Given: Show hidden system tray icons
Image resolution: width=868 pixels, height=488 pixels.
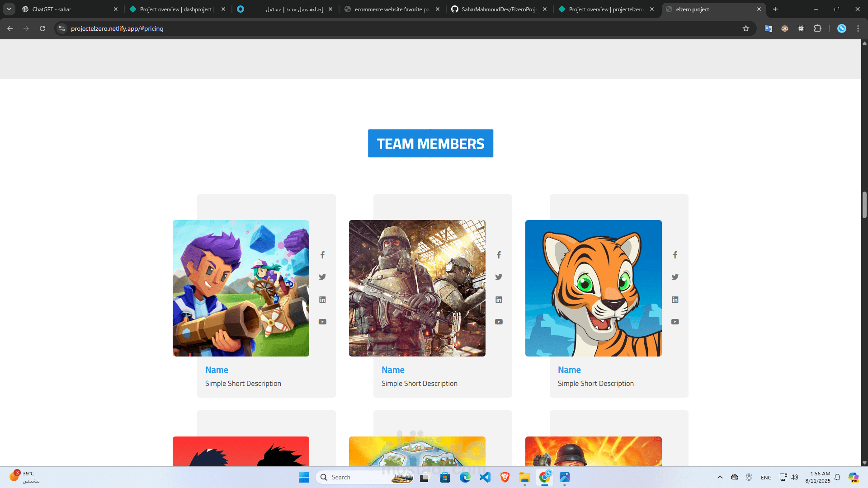Looking at the screenshot, I should [720, 477].
